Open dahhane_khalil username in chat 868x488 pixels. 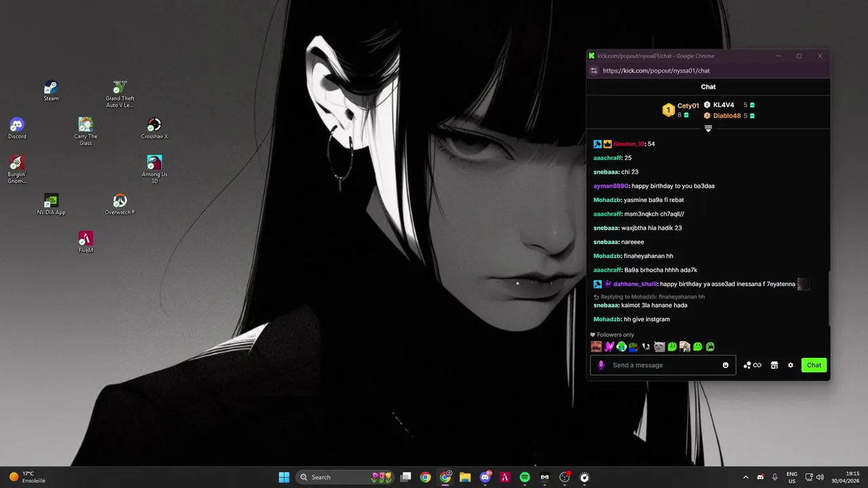click(x=635, y=284)
